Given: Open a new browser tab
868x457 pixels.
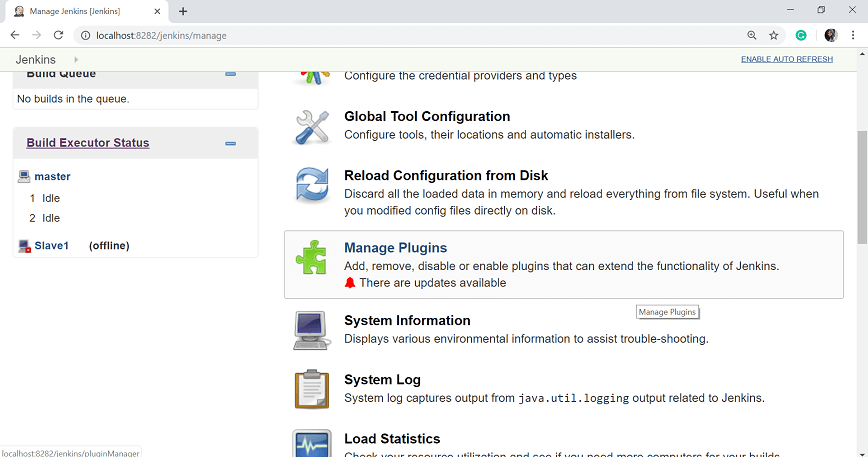Looking at the screenshot, I should [x=183, y=11].
